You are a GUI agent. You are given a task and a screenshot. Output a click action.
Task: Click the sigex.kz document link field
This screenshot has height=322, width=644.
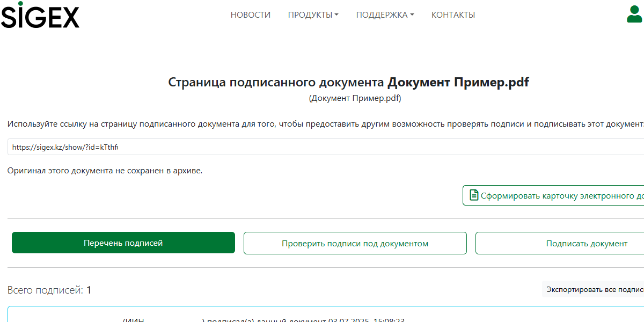click(x=322, y=147)
